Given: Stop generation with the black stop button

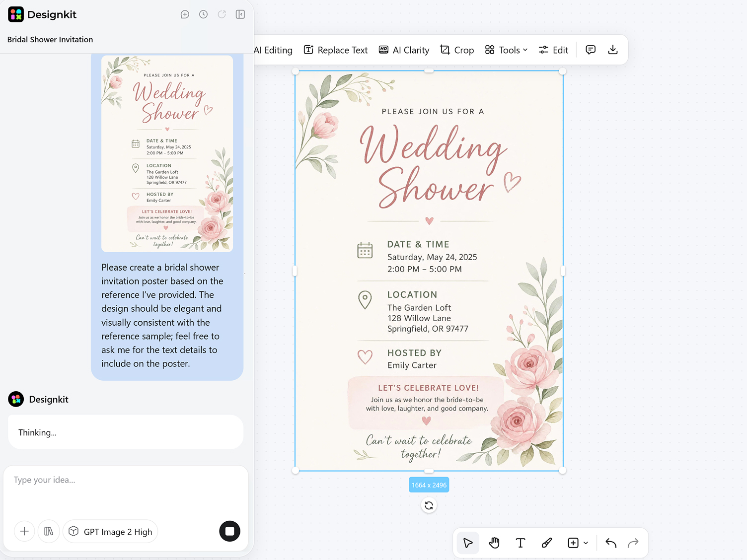Looking at the screenshot, I should pos(229,531).
